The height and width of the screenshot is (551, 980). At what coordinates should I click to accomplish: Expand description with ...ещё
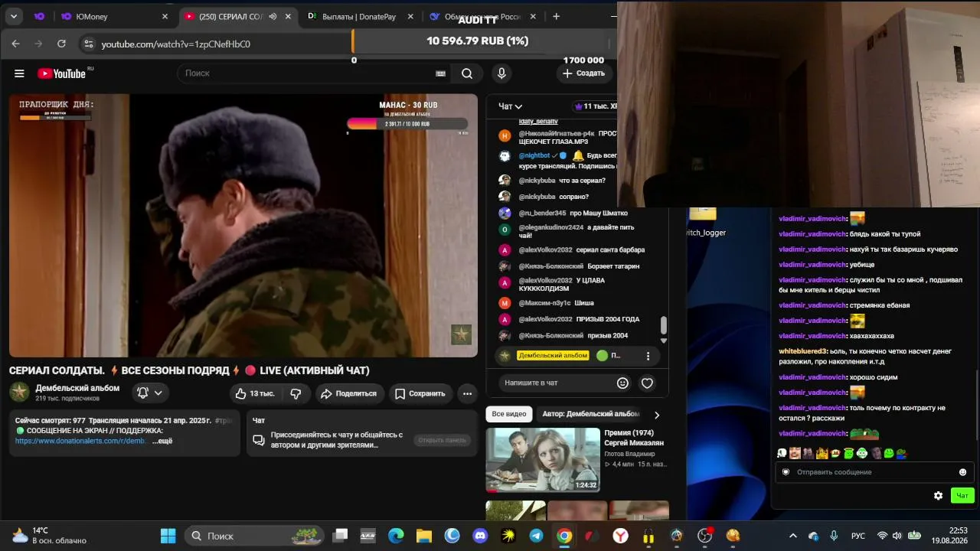tap(162, 441)
